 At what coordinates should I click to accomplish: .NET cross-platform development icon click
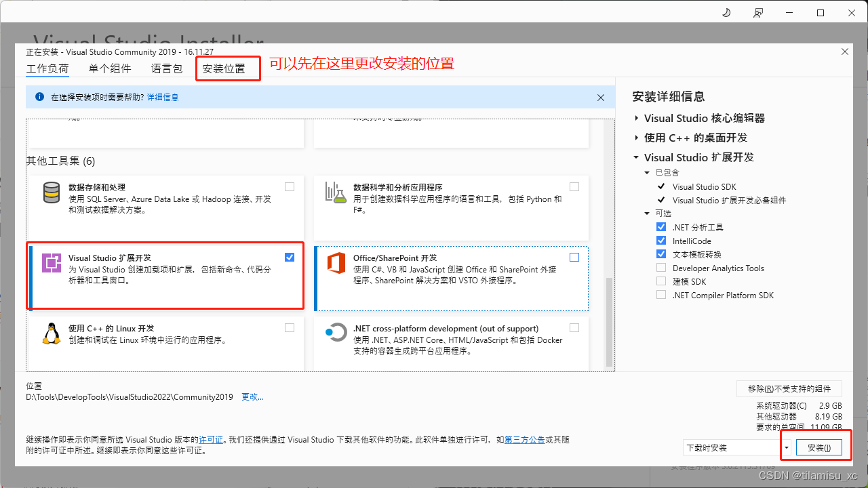coord(336,333)
